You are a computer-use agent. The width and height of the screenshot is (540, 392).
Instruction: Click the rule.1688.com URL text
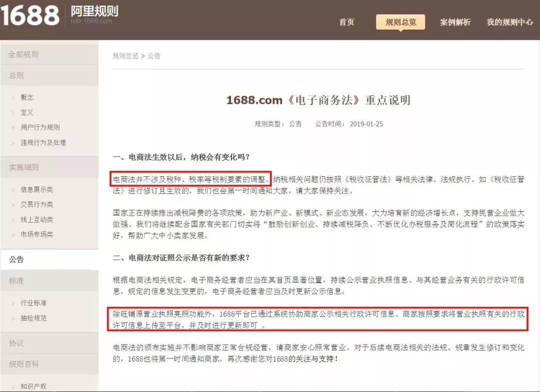[91, 21]
